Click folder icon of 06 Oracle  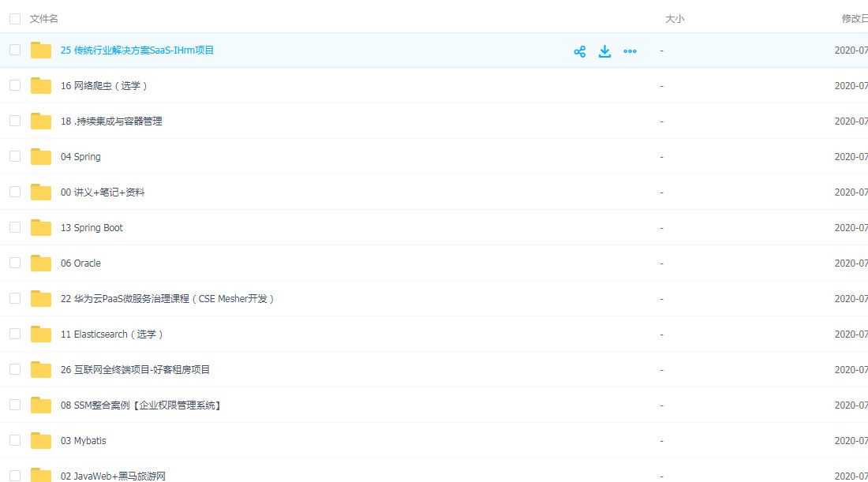tap(41, 263)
